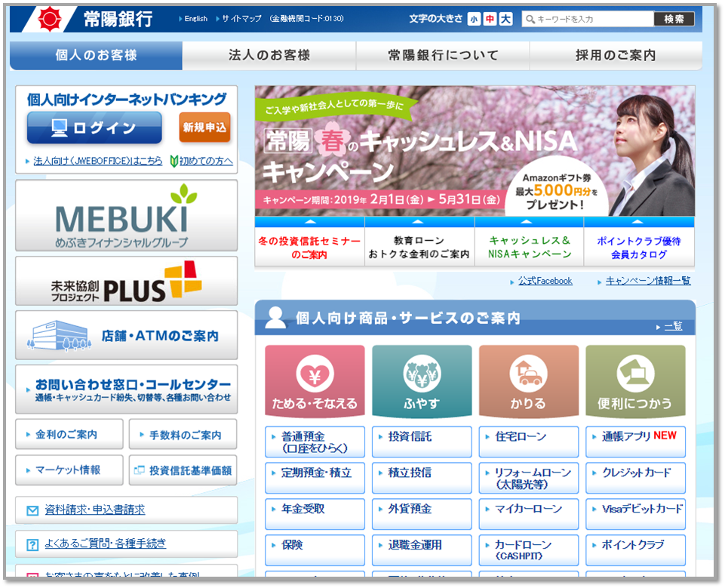Viewport: 725px width, 588px height.
Task: Click the orange 新規申込 button
Action: pos(204,128)
